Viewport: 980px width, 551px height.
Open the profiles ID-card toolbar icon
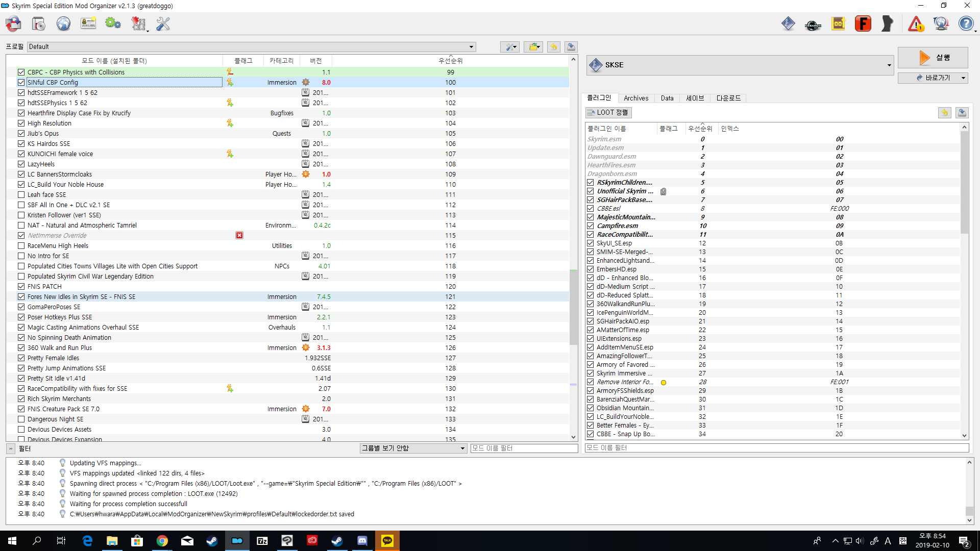[x=88, y=23]
